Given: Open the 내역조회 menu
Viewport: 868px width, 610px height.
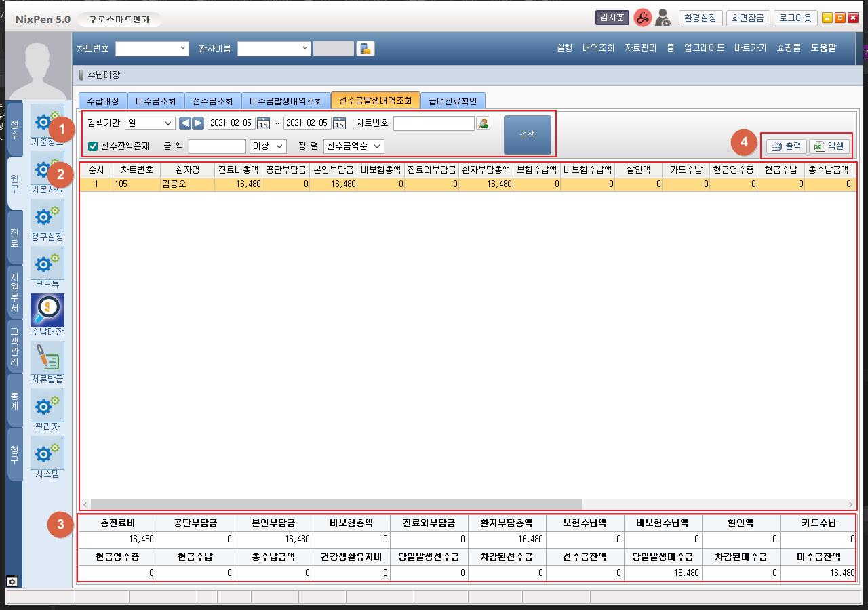Looking at the screenshot, I should click(x=598, y=48).
